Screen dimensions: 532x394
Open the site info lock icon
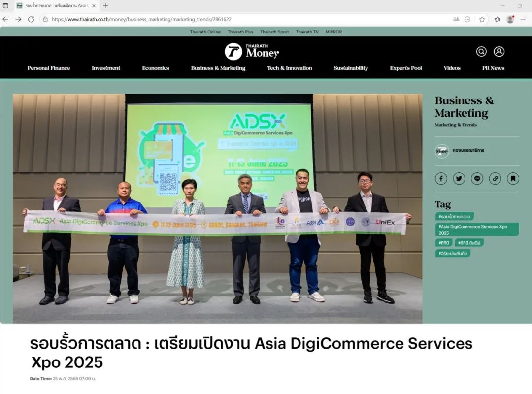(45, 19)
